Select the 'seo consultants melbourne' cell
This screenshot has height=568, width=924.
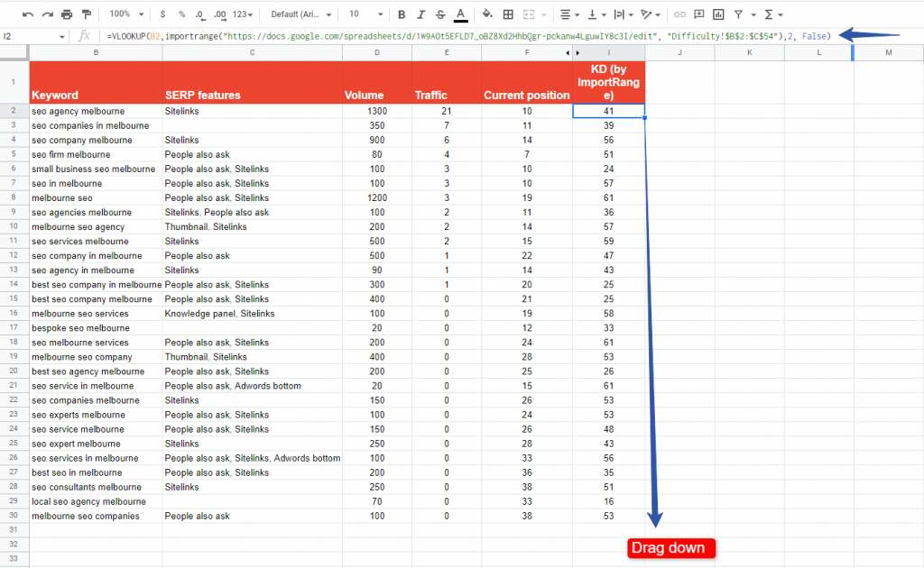tap(96, 487)
